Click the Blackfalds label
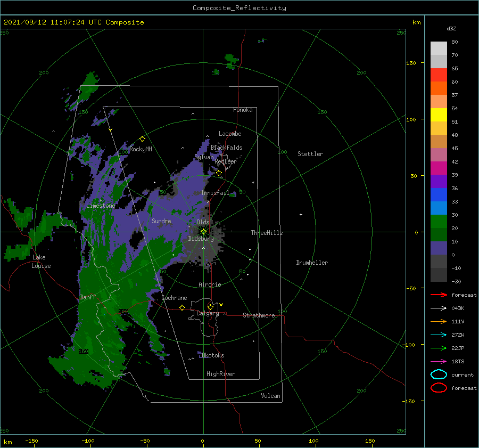This screenshot has height=448, width=479. [x=226, y=148]
